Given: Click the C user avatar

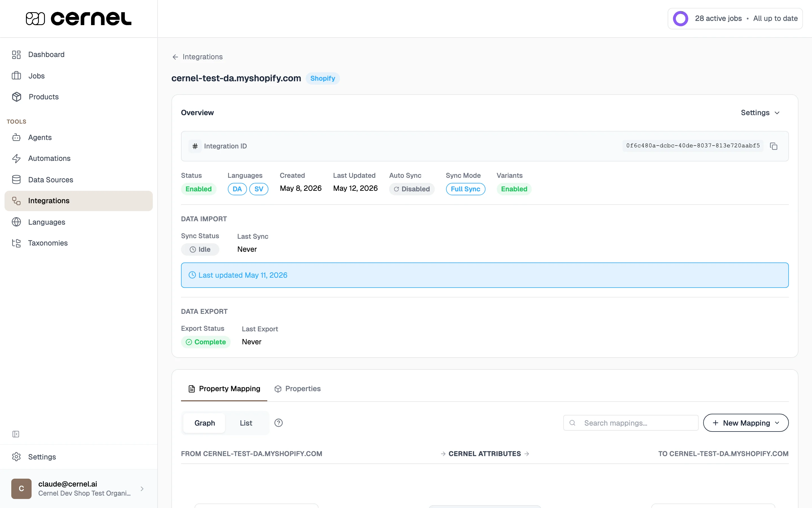Looking at the screenshot, I should (x=21, y=489).
